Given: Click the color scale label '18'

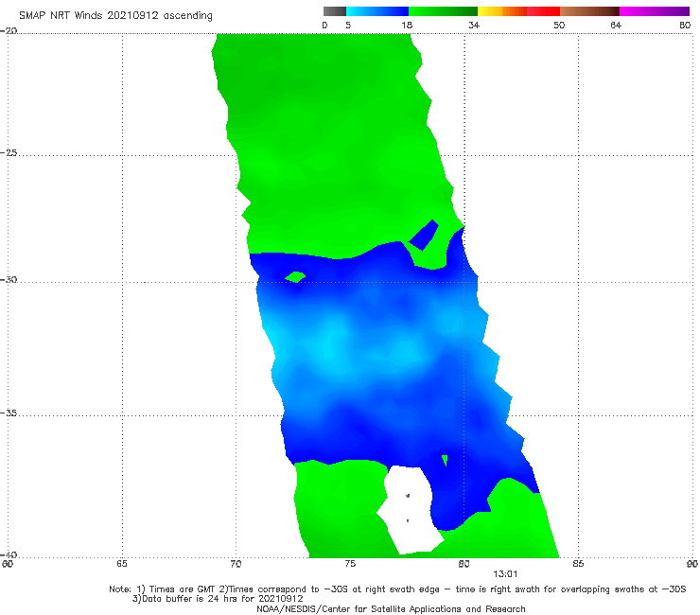Looking at the screenshot, I should point(407,26).
